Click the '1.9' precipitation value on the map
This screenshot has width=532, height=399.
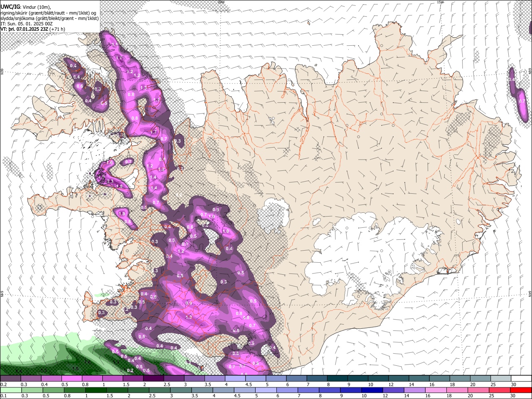[x=122, y=214]
